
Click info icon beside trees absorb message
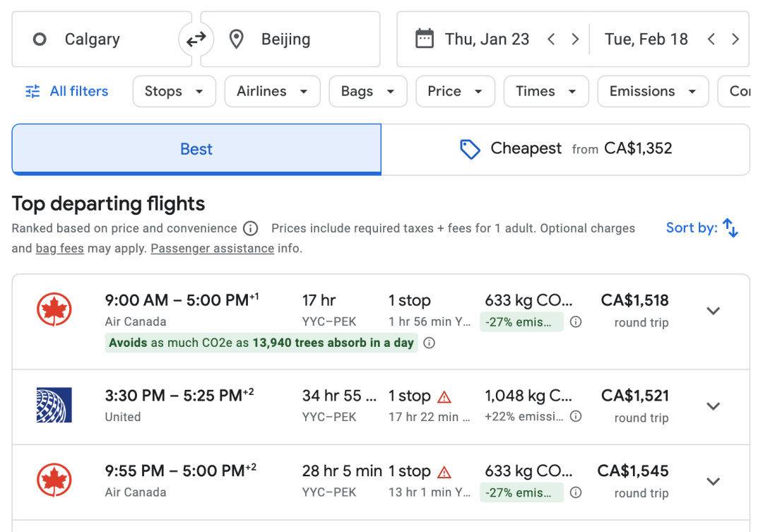429,343
